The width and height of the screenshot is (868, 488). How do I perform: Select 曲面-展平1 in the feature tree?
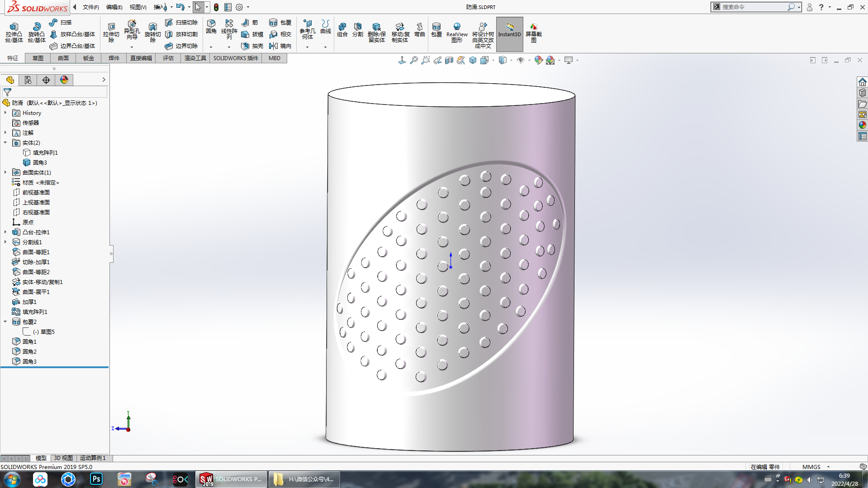(x=31, y=292)
